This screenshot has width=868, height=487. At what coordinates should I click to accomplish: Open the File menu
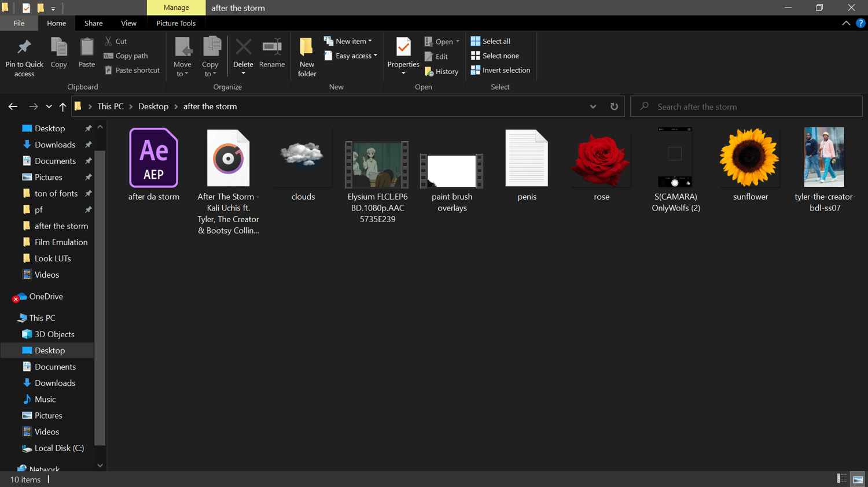[19, 23]
